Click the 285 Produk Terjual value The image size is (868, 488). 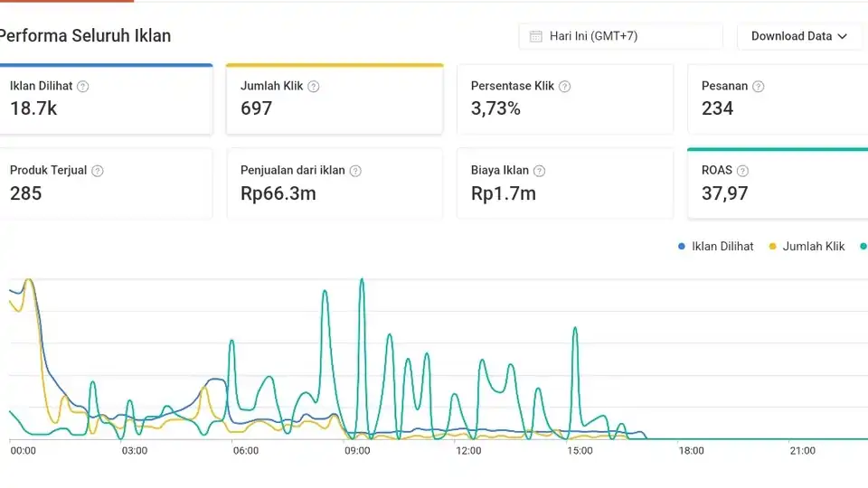click(x=26, y=193)
